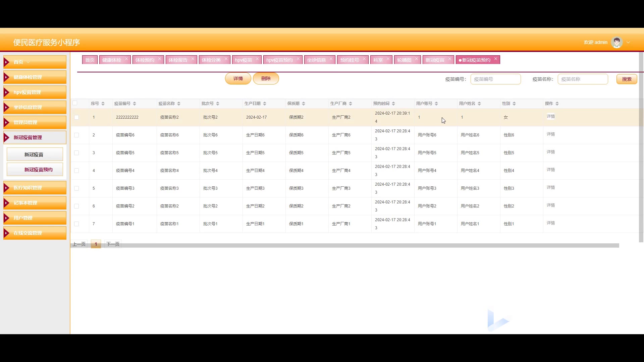Click the admin avatar icon

click(616, 43)
